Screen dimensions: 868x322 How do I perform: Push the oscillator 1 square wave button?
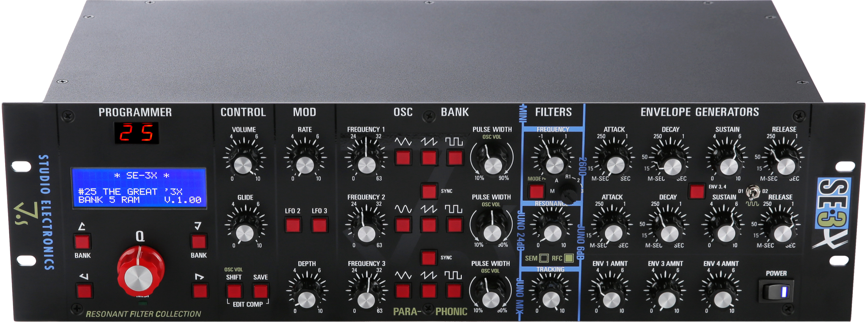coord(455,157)
